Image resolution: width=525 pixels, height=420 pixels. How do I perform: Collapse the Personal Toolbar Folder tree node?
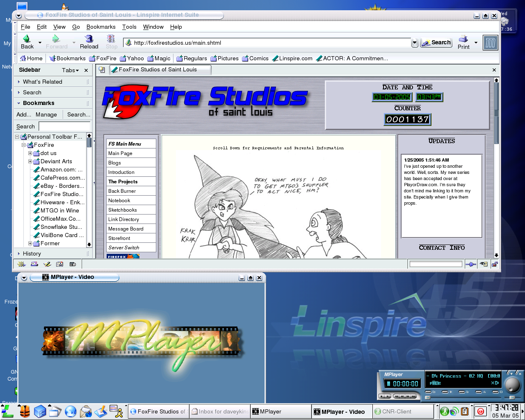click(17, 137)
